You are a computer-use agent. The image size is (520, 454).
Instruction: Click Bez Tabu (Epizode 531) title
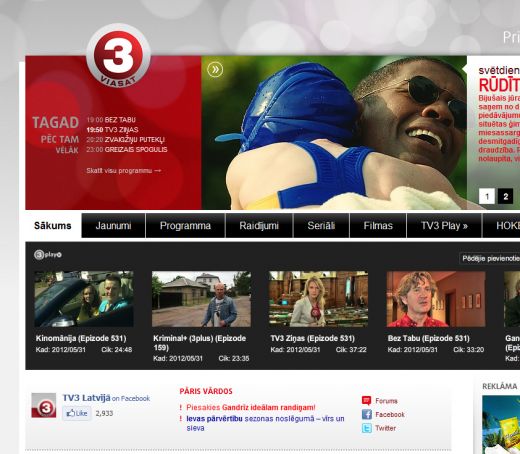428,338
